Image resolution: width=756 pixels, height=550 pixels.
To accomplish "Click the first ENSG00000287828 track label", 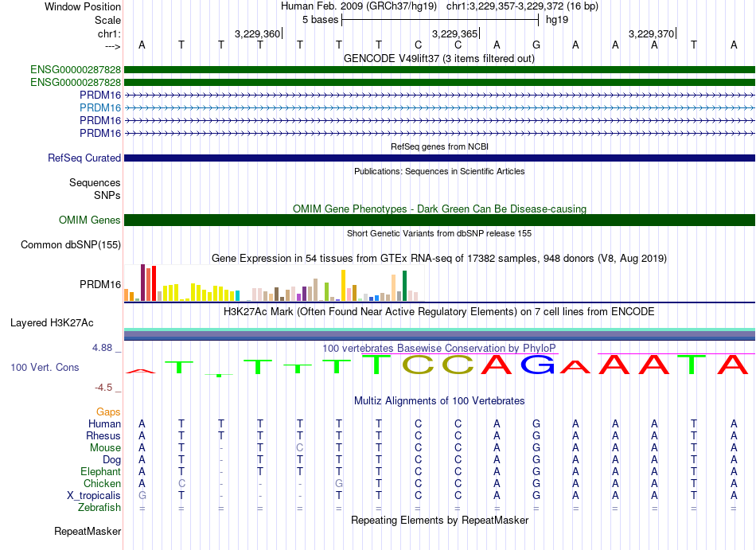I will tap(76, 70).
